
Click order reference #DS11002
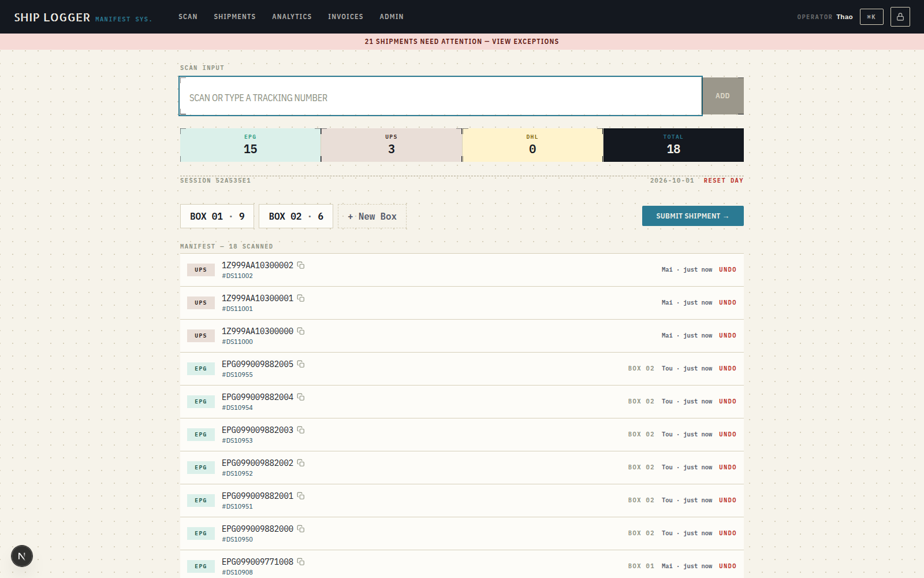[237, 276]
